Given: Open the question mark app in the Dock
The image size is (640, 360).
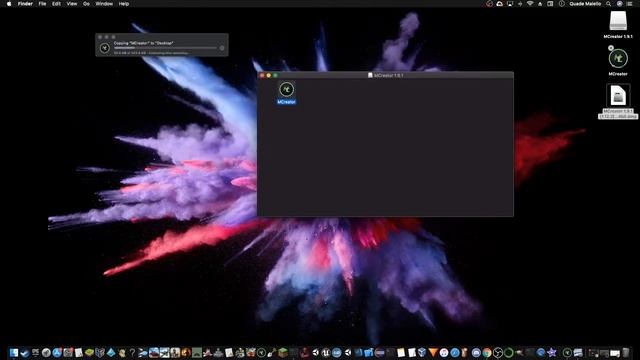Looking at the screenshot, I should (132, 353).
